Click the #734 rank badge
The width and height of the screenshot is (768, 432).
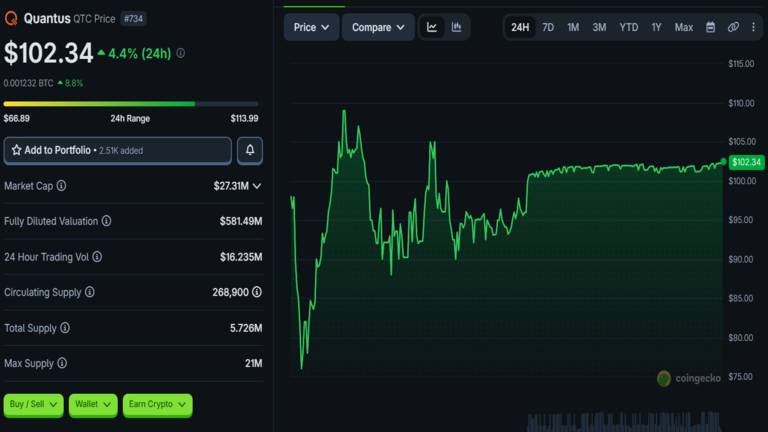coord(133,19)
